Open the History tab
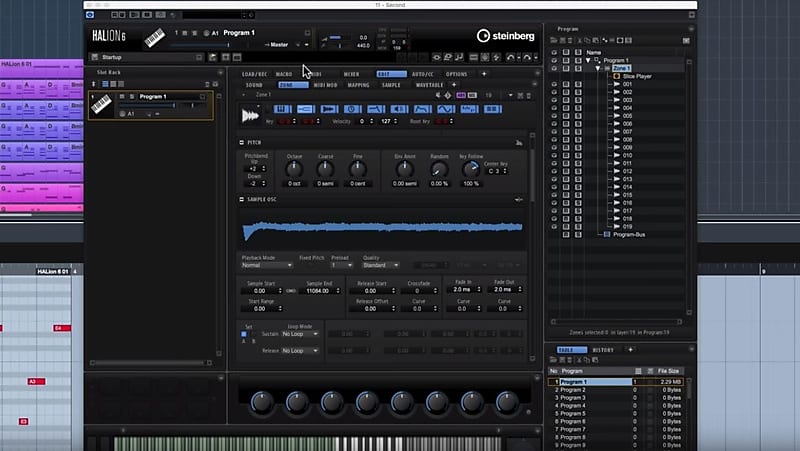800x451 pixels. pyautogui.click(x=603, y=350)
